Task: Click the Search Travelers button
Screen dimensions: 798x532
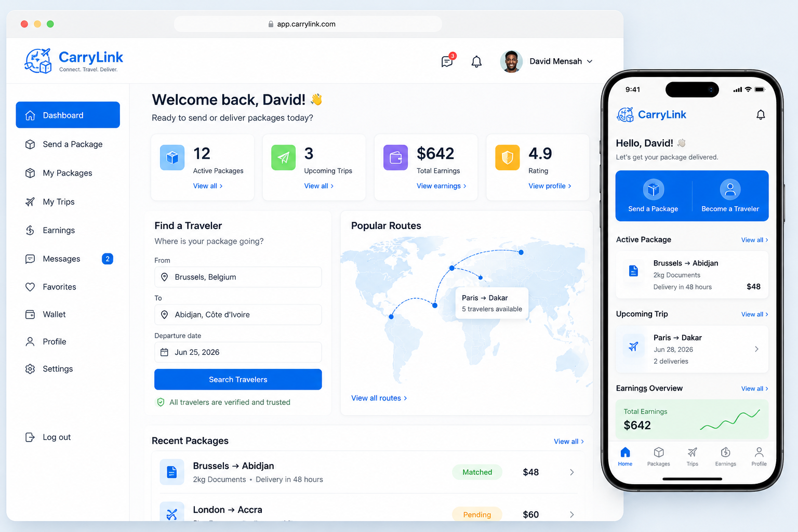Action: pyautogui.click(x=238, y=379)
